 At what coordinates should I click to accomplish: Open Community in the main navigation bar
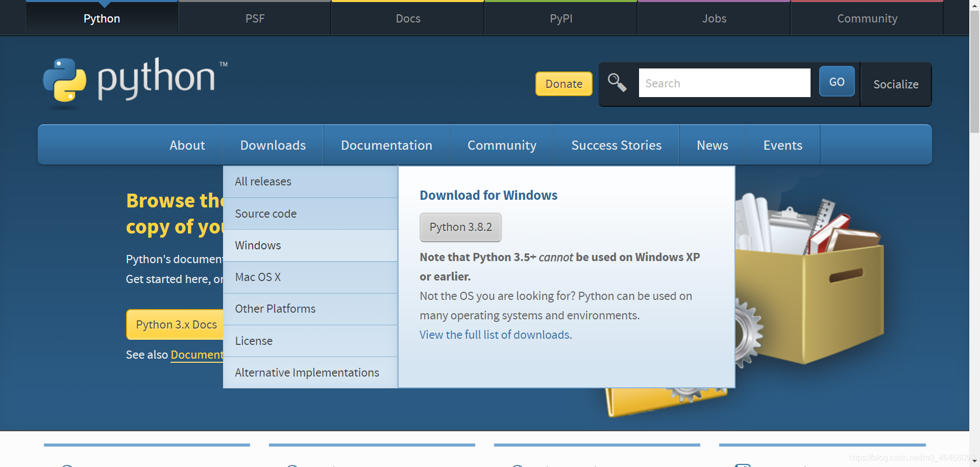click(x=502, y=145)
